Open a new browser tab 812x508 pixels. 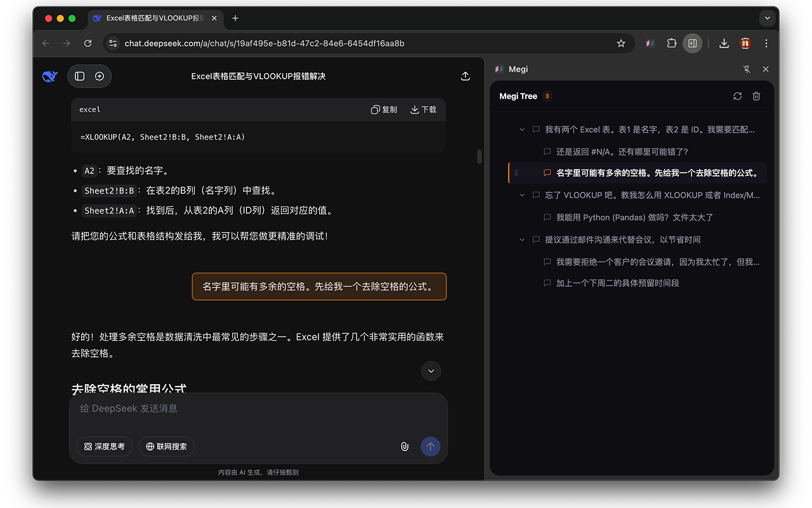[235, 18]
